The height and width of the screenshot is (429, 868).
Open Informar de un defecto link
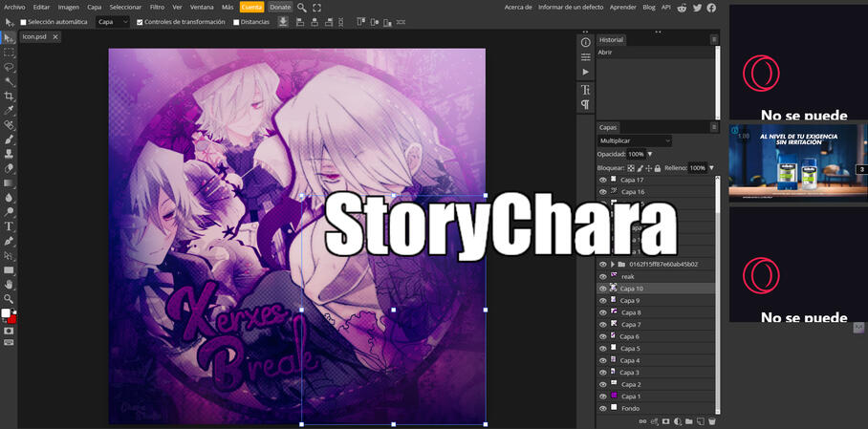[571, 7]
